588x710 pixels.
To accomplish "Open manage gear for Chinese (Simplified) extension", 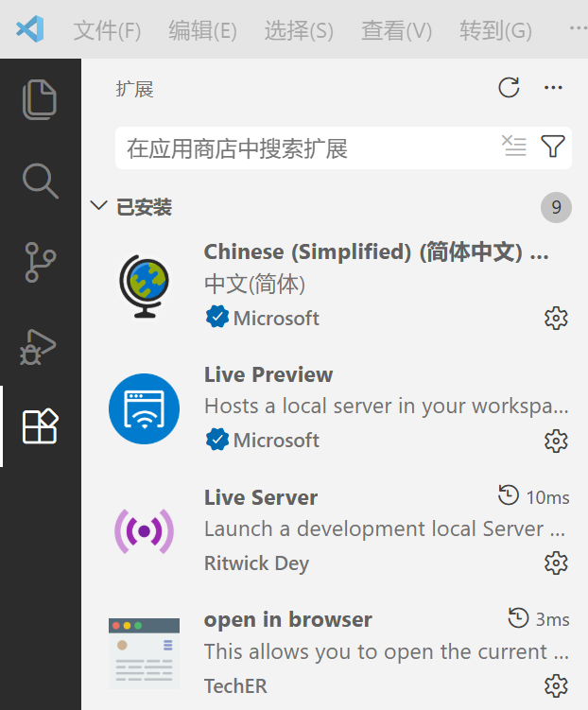I will tap(556, 319).
